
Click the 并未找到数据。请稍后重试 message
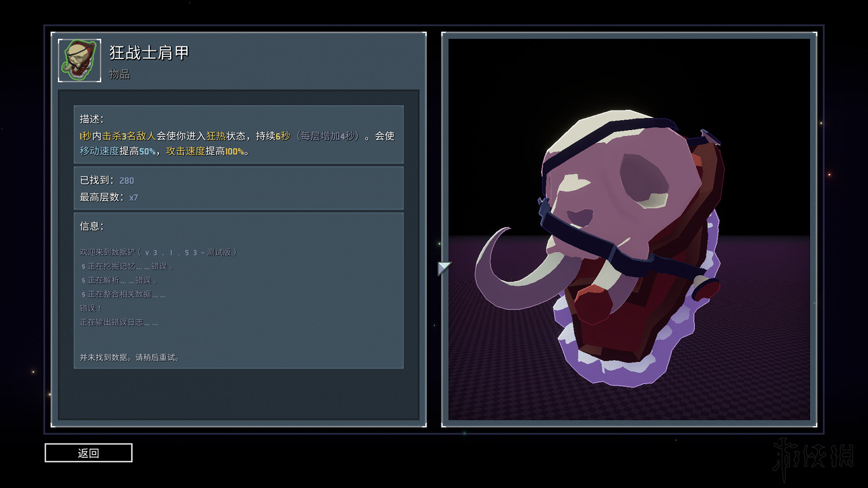click(x=130, y=358)
